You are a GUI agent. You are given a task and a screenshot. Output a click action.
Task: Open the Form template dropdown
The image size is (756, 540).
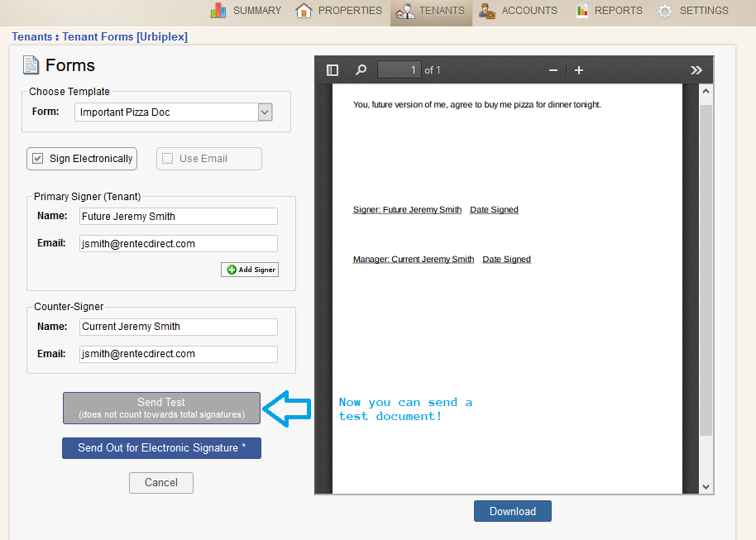265,112
